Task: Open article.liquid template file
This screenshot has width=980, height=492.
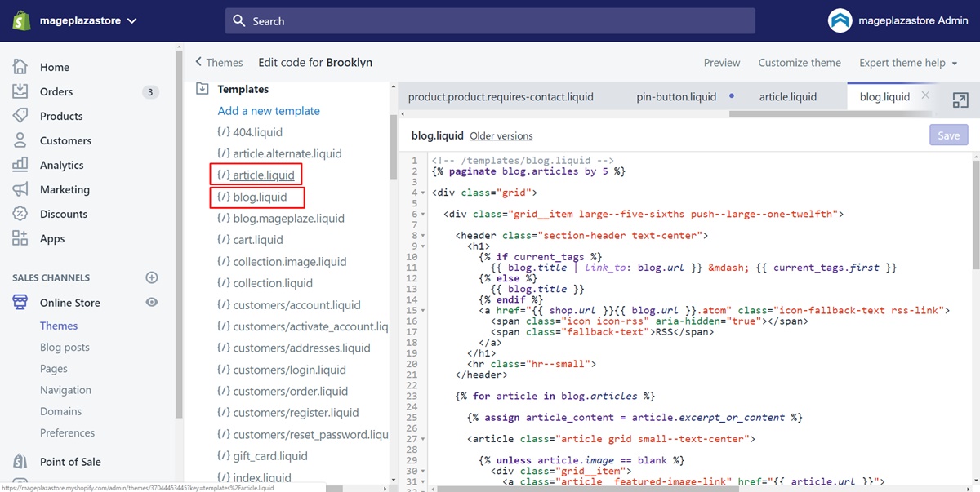Action: point(256,175)
